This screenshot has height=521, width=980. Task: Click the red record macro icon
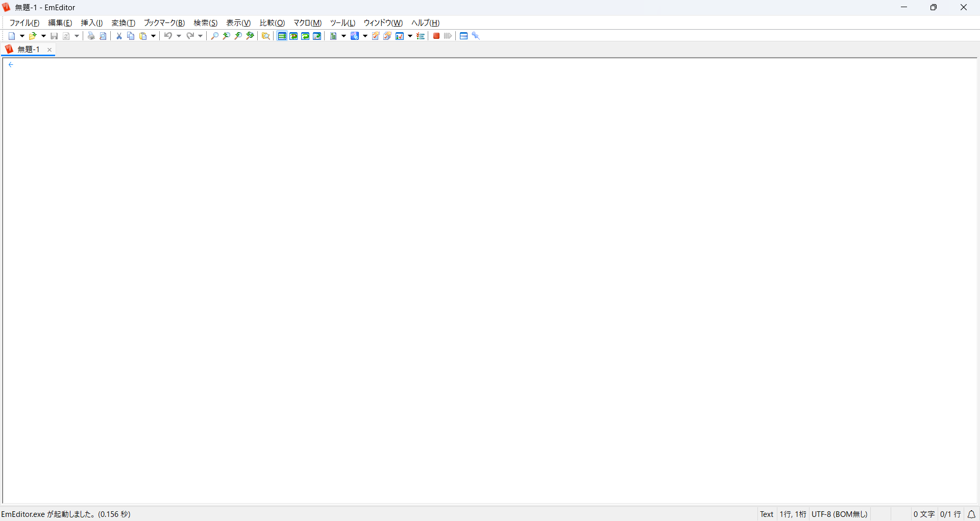coord(436,36)
